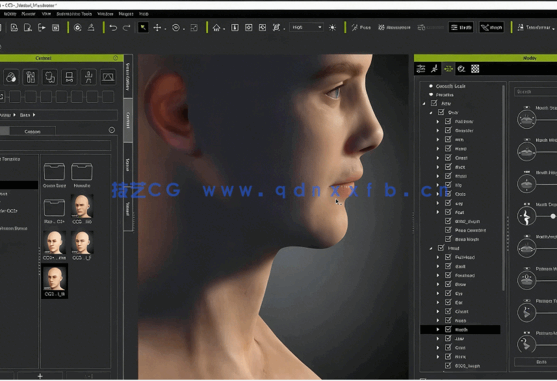
Task: Click the Redo arrow in the toolbar
Action: pos(126,27)
